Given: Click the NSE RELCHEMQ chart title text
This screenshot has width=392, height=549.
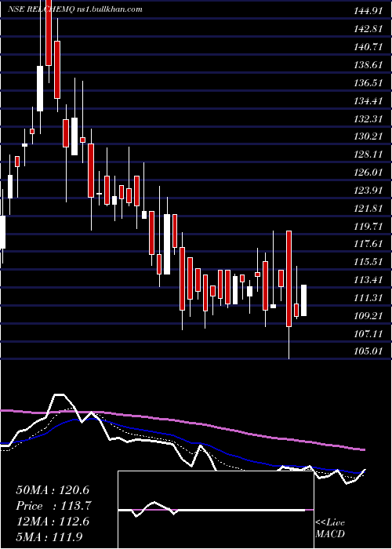Looking at the screenshot, I should pyautogui.click(x=75, y=9).
